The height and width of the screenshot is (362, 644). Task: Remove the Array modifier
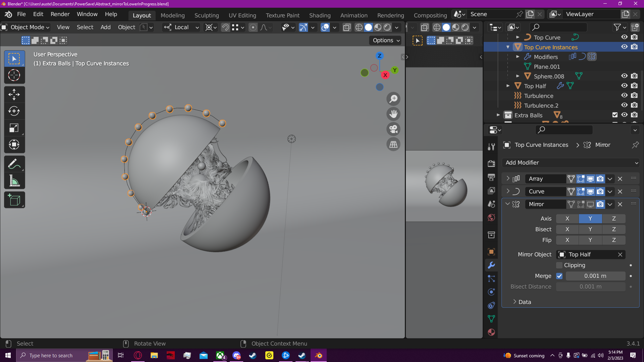620,179
